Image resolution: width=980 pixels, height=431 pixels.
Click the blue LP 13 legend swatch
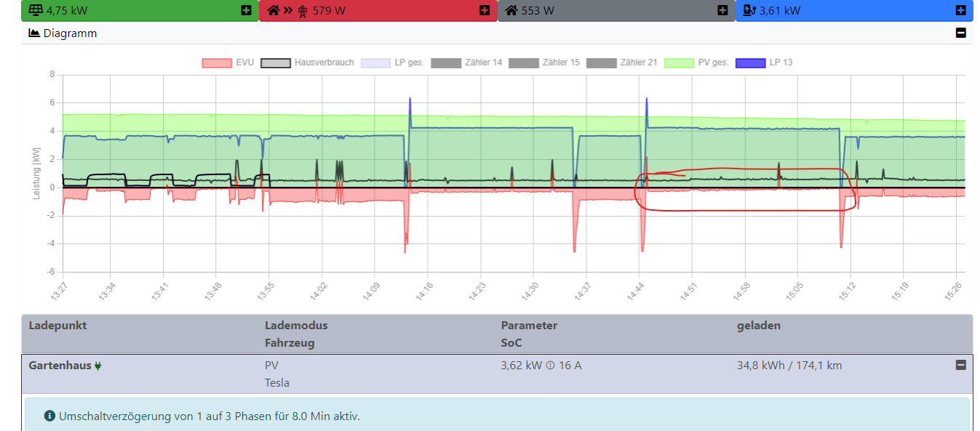click(x=750, y=63)
